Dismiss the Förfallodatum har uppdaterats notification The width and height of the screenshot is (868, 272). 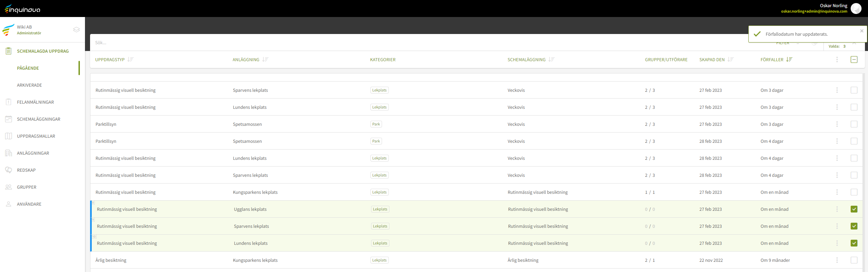point(862,31)
